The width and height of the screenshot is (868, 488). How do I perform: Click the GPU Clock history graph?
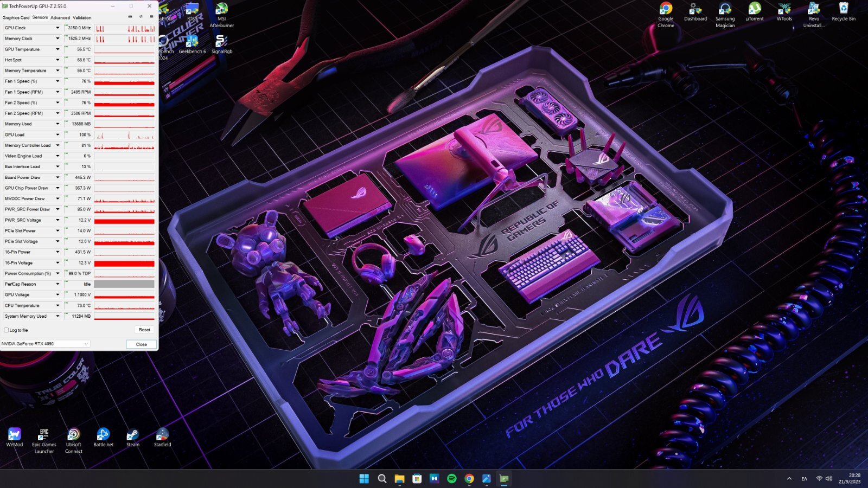124,28
